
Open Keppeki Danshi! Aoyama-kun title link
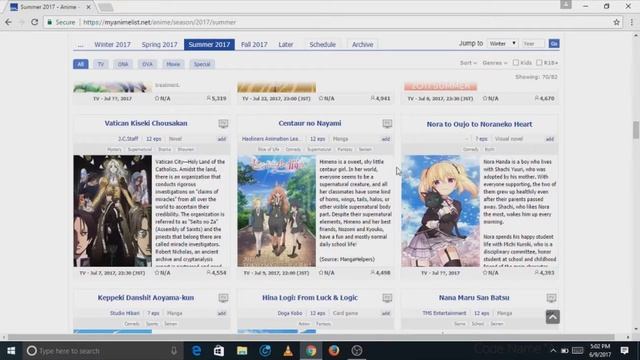146,298
